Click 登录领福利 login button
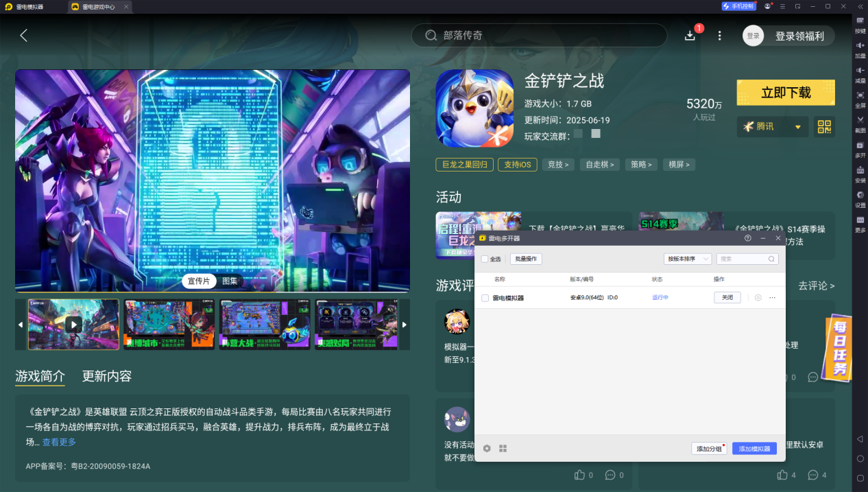Screen dimensions: 868x492 (799, 36)
